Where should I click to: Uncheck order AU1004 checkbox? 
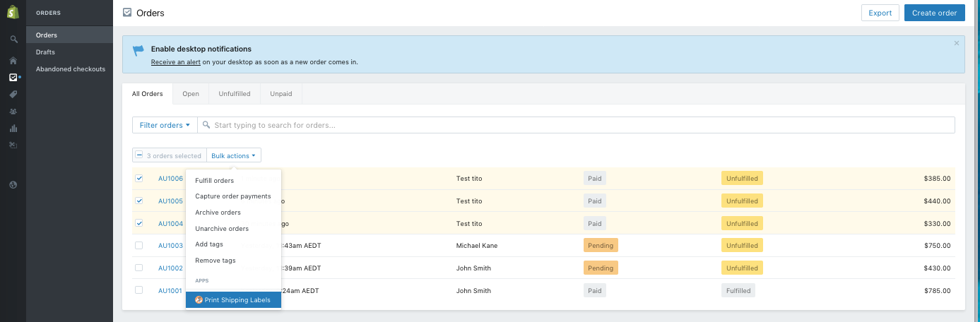(x=139, y=223)
